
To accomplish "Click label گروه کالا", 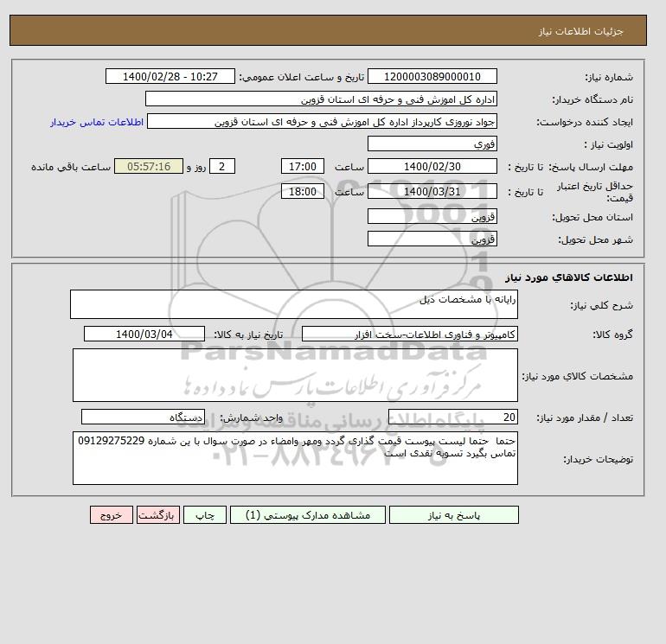I will 612,335.
